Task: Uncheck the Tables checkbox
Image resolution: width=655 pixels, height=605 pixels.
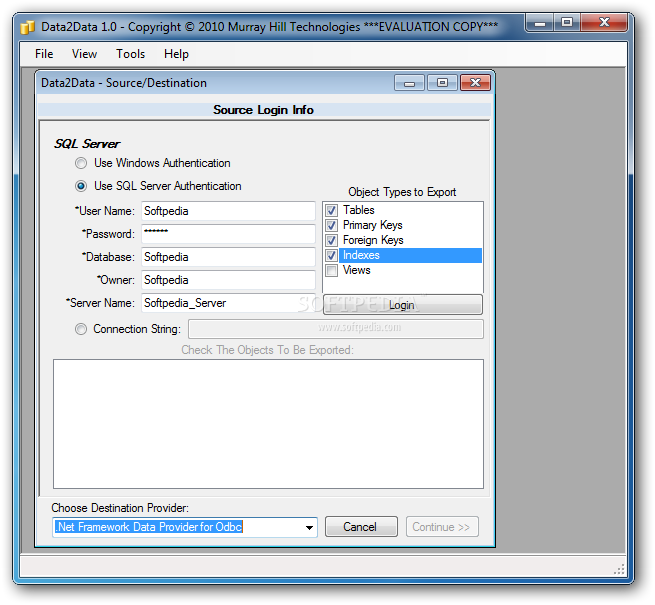Action: pyautogui.click(x=332, y=210)
